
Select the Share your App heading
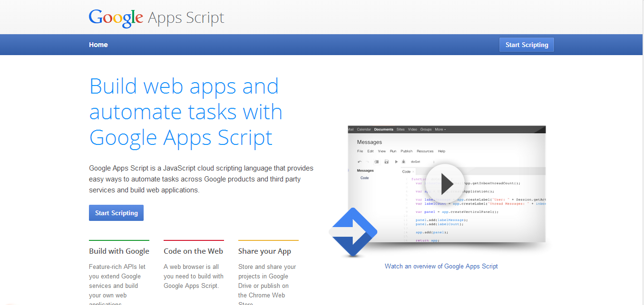click(264, 251)
